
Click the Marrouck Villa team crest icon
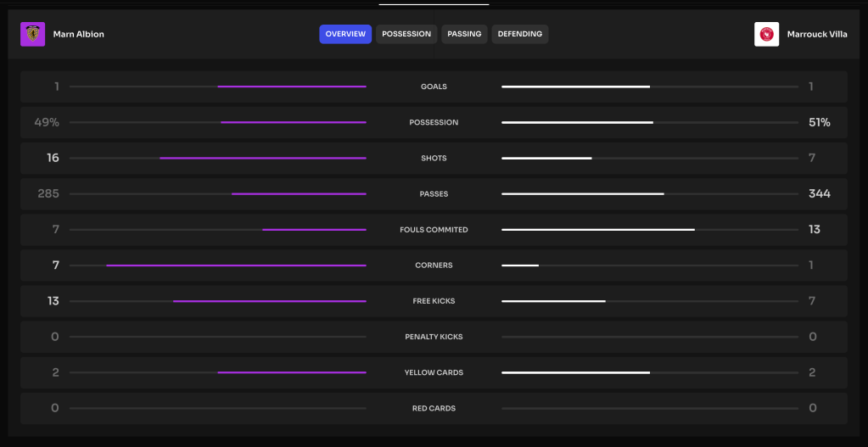[x=766, y=34]
